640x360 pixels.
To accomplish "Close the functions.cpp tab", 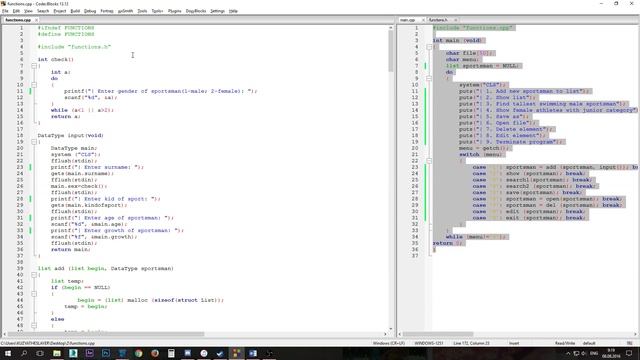I will [36, 20].
